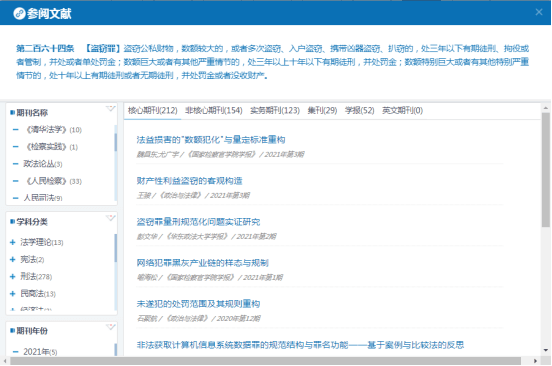This screenshot has height=366, width=552.
Task: Choose 法学理论(13) subject category
Action: pyautogui.click(x=42, y=242)
